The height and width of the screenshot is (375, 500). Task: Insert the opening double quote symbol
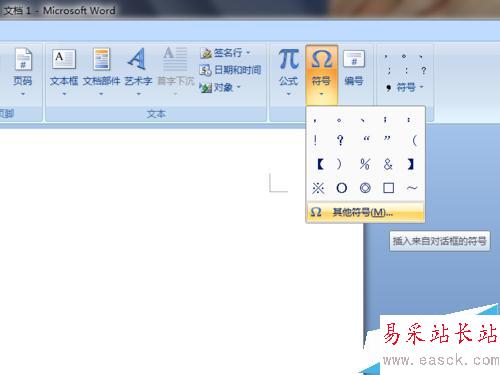coord(366,139)
